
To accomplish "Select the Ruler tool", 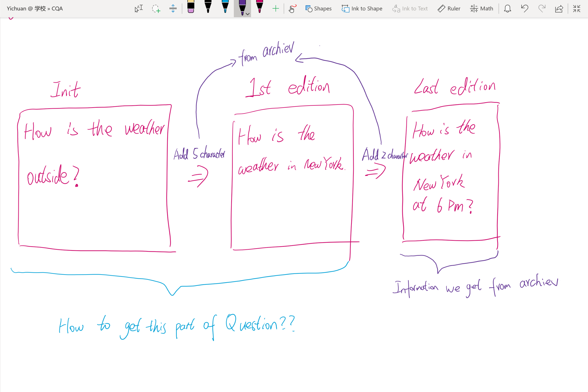I will click(450, 8).
